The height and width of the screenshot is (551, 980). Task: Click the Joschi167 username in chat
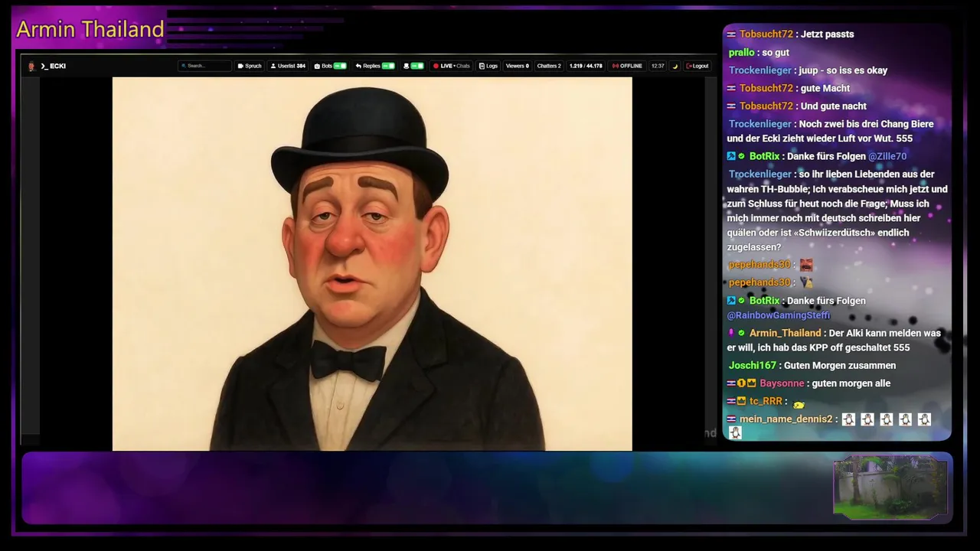(752, 366)
